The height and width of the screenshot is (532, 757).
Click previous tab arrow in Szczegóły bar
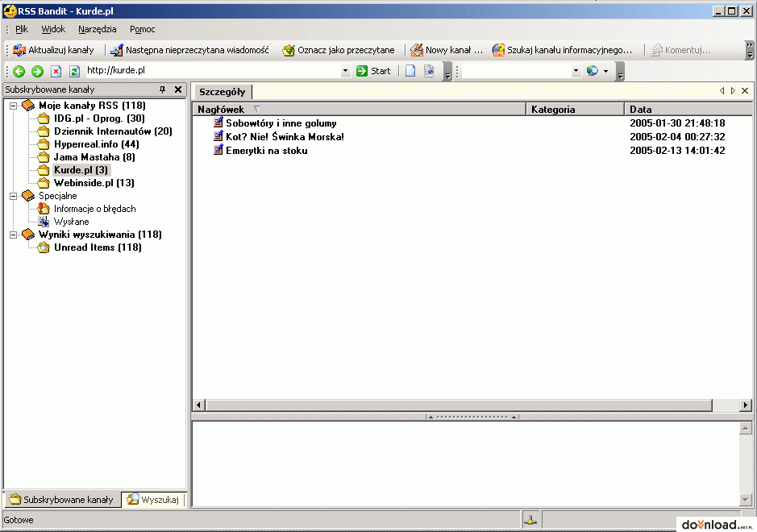tap(722, 91)
